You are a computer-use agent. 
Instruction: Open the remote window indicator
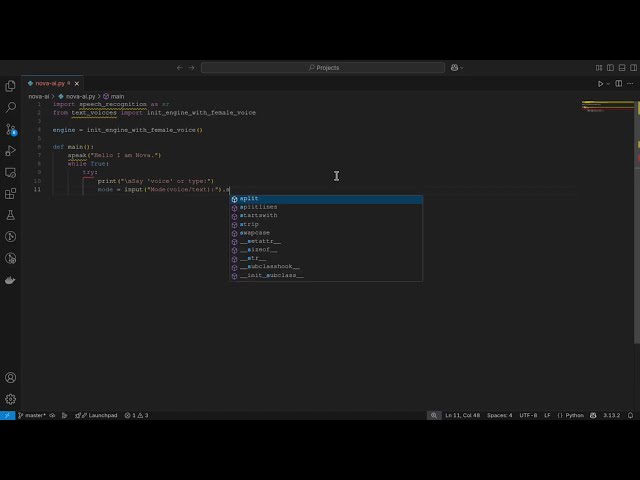pos(7,416)
